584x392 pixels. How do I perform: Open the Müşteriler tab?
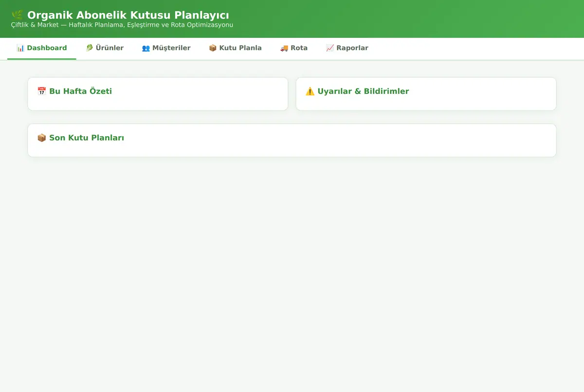click(166, 48)
